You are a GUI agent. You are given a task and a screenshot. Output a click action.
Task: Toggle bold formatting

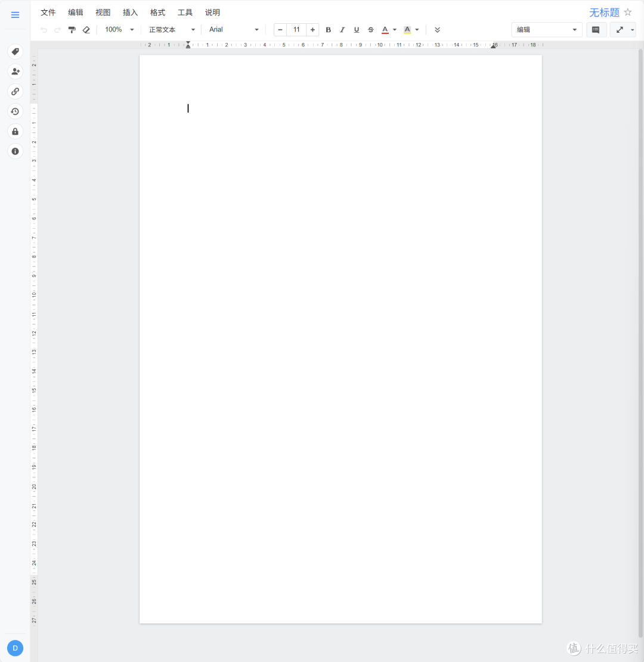328,30
